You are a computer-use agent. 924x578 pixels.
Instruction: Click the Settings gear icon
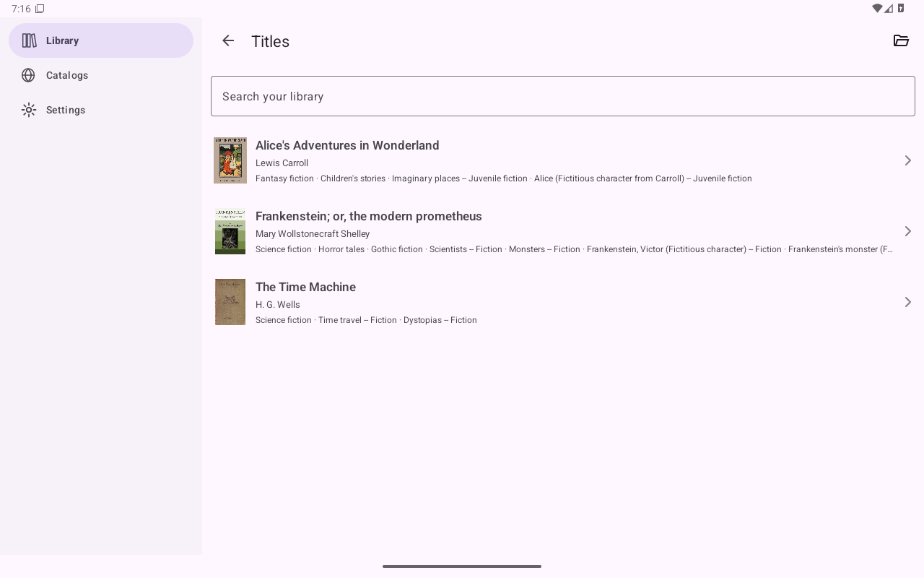point(29,110)
